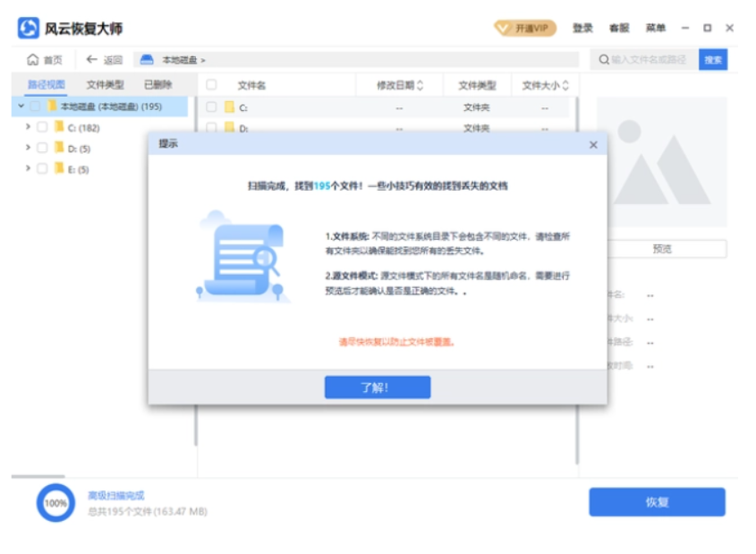
Task: Collapse the 本地磁盘 (195) root node
Action: coord(19,106)
